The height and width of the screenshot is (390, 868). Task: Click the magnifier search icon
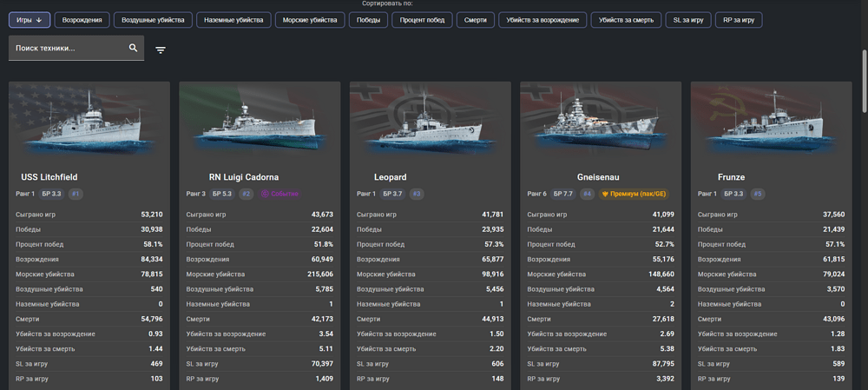134,48
